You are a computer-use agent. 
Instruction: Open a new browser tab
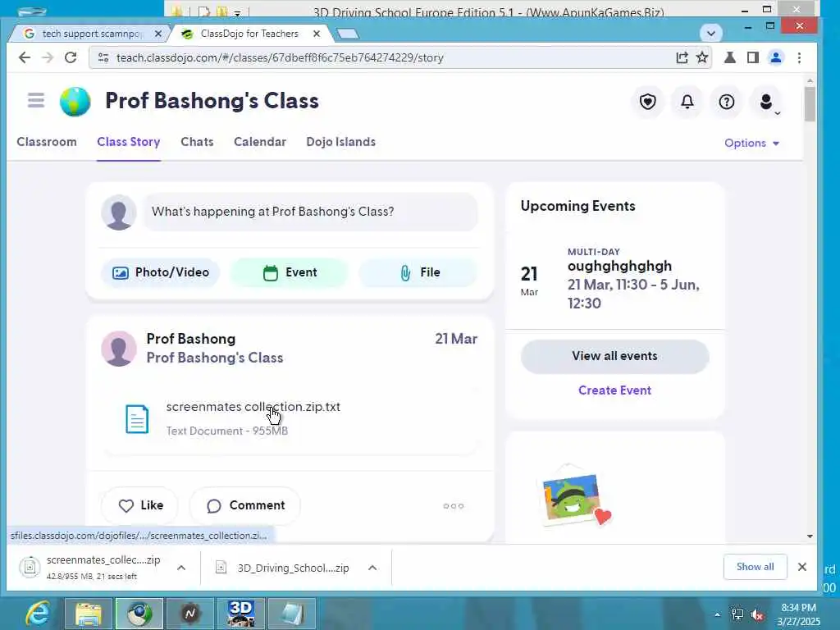tap(348, 34)
